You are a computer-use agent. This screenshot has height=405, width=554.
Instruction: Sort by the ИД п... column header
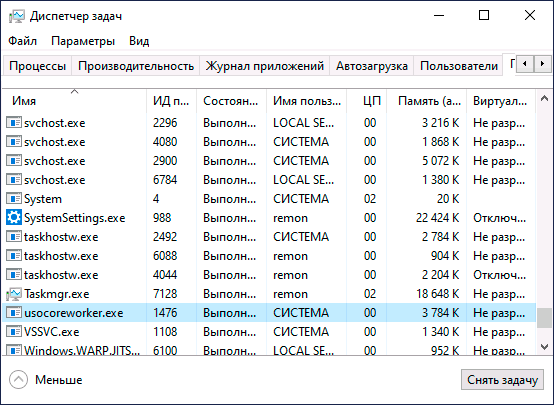tap(171, 101)
